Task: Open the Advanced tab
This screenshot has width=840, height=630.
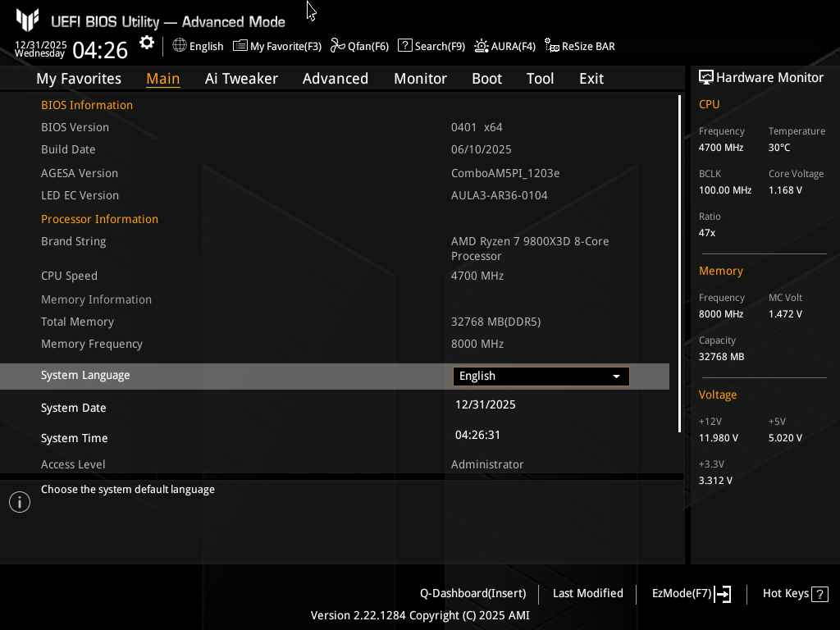Action: [335, 79]
